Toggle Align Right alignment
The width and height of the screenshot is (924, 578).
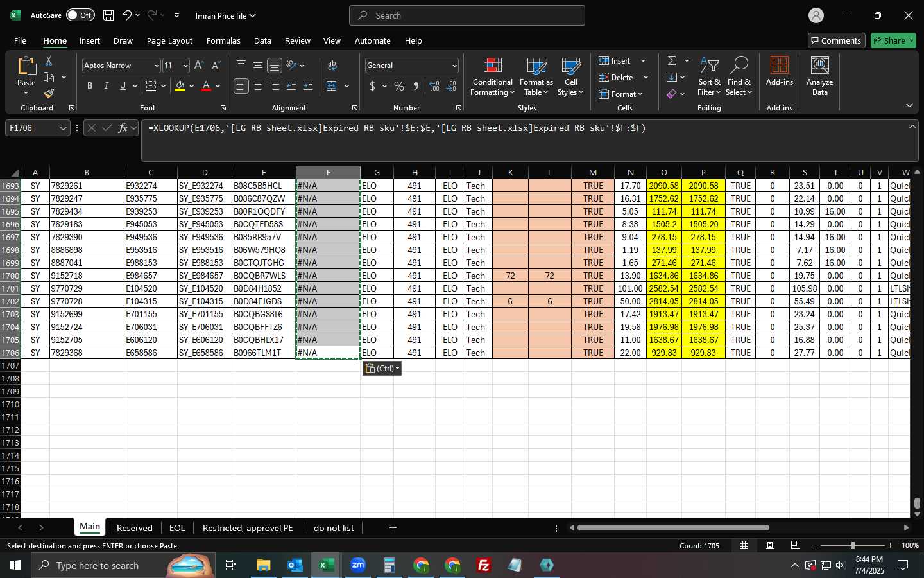275,86
